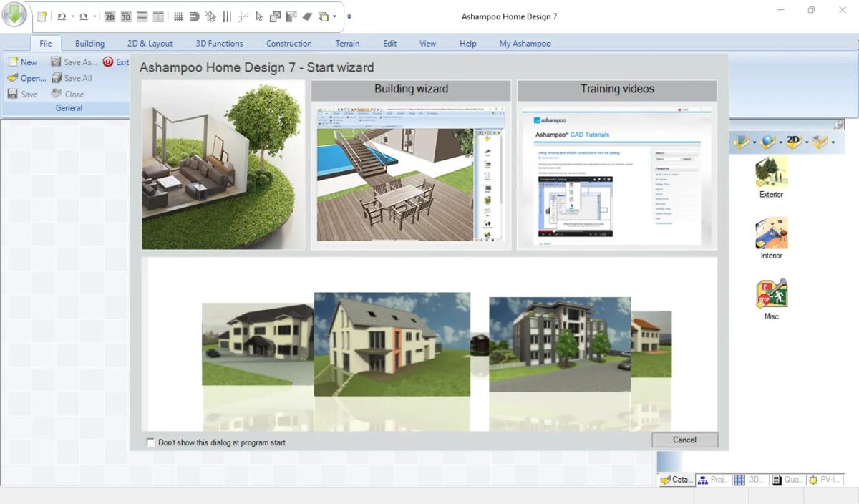Screen dimensions: 859x504
Task: Enable 'Don't show this dialog at program start'
Action: point(150,442)
